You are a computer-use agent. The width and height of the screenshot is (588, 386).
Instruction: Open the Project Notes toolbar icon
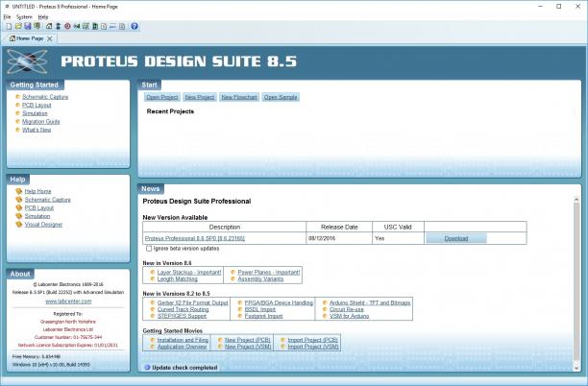(122, 26)
